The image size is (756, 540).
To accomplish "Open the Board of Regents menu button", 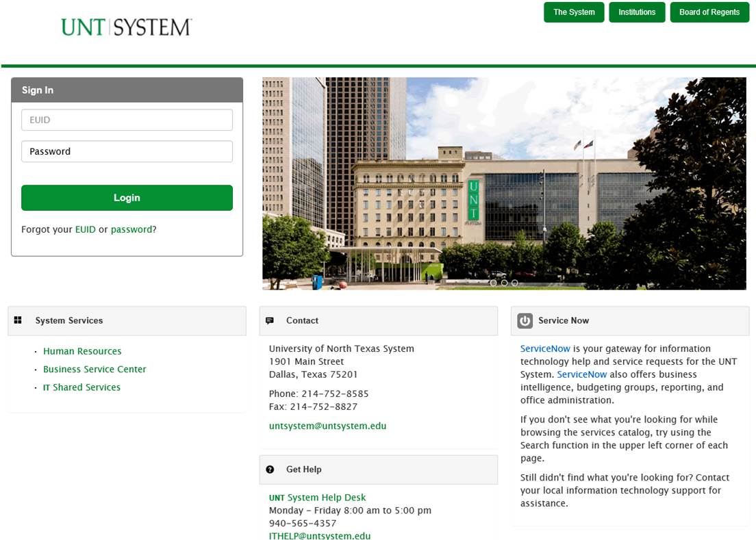I will tap(709, 12).
